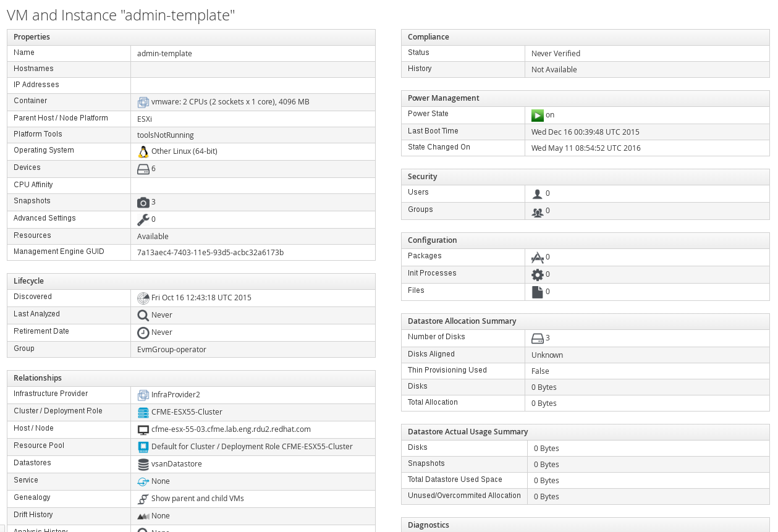Click the Not Available history value
The height and width of the screenshot is (532, 778).
(x=554, y=70)
